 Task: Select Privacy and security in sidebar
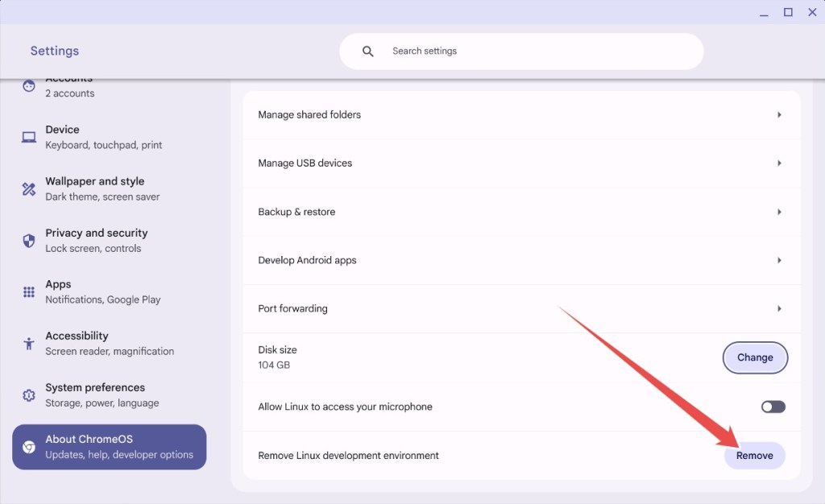(x=110, y=240)
